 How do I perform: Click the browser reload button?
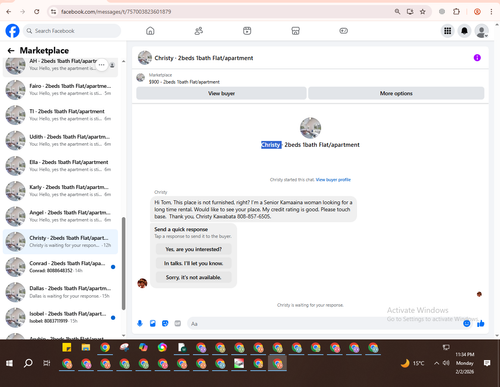37,12
